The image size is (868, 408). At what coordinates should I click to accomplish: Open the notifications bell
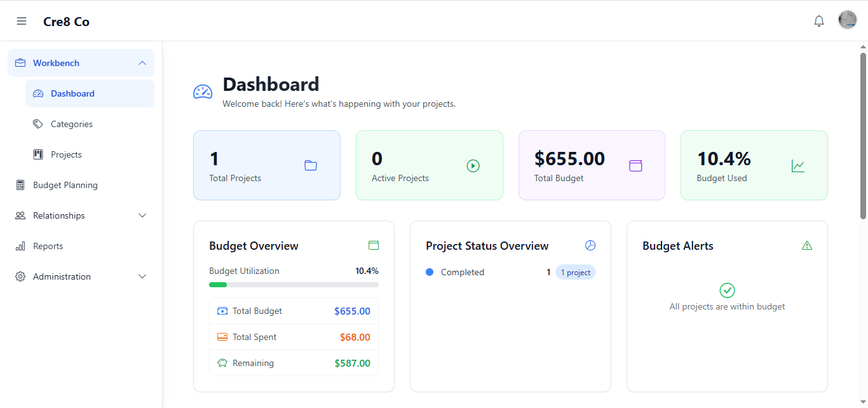coord(819,21)
